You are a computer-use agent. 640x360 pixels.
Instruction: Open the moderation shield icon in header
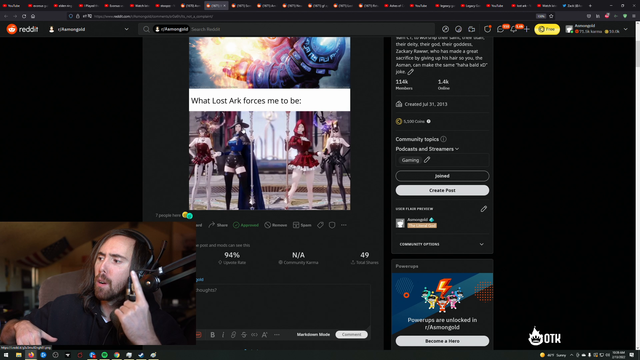tap(487, 29)
